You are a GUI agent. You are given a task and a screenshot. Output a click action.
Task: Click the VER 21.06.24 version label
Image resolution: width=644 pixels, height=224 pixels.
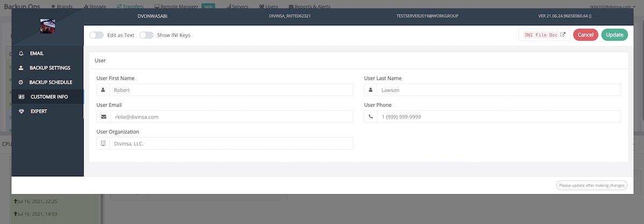point(565,16)
